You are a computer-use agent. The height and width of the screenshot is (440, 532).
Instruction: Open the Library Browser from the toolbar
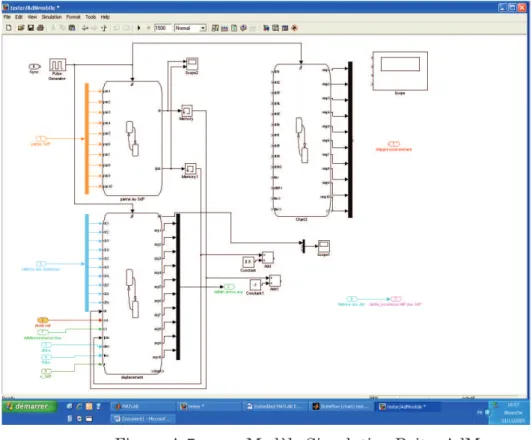[x=266, y=28]
